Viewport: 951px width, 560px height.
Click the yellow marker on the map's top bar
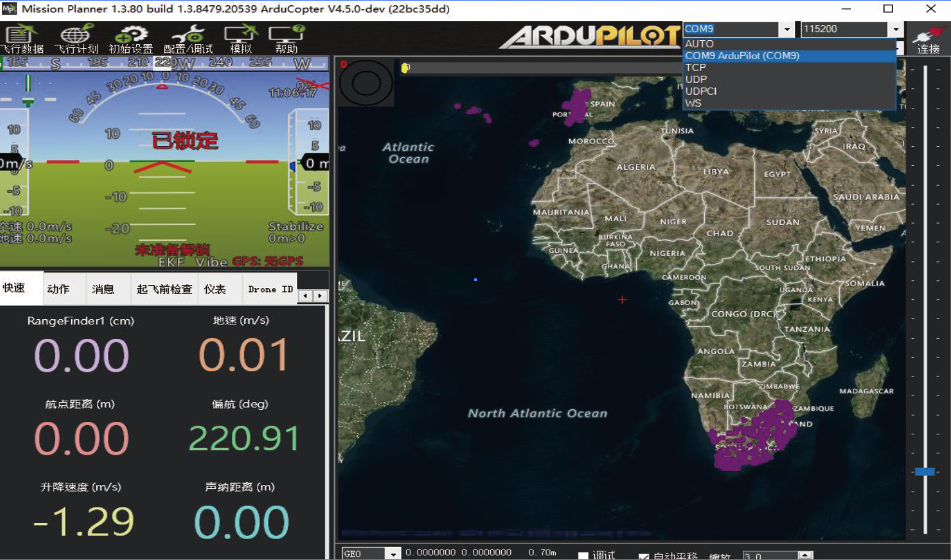[x=406, y=68]
